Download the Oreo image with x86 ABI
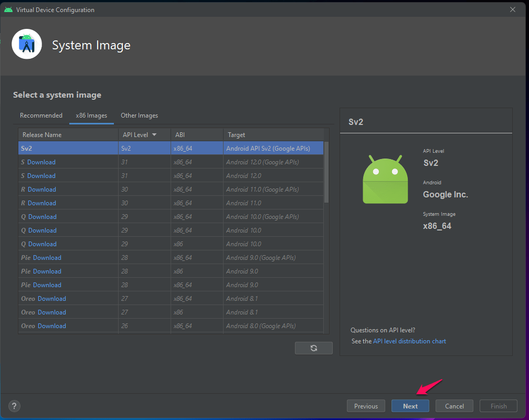The image size is (529, 420). [52, 312]
